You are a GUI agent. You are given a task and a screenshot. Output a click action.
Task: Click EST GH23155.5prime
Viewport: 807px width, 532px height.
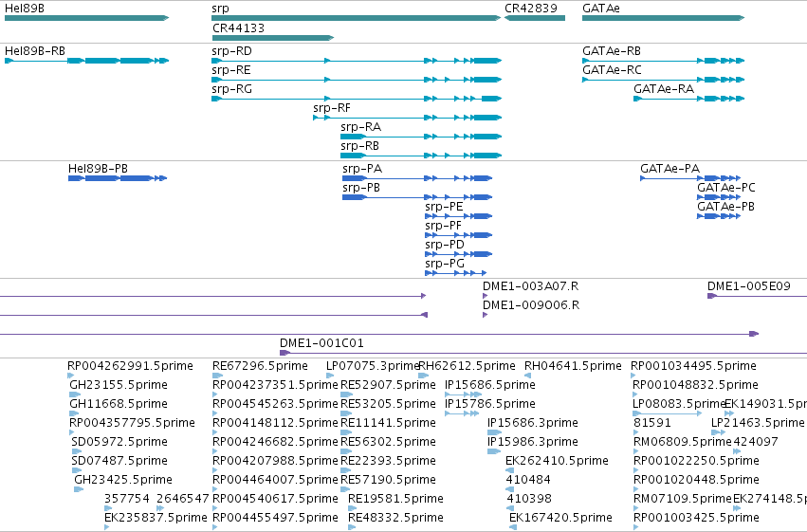click(x=75, y=394)
